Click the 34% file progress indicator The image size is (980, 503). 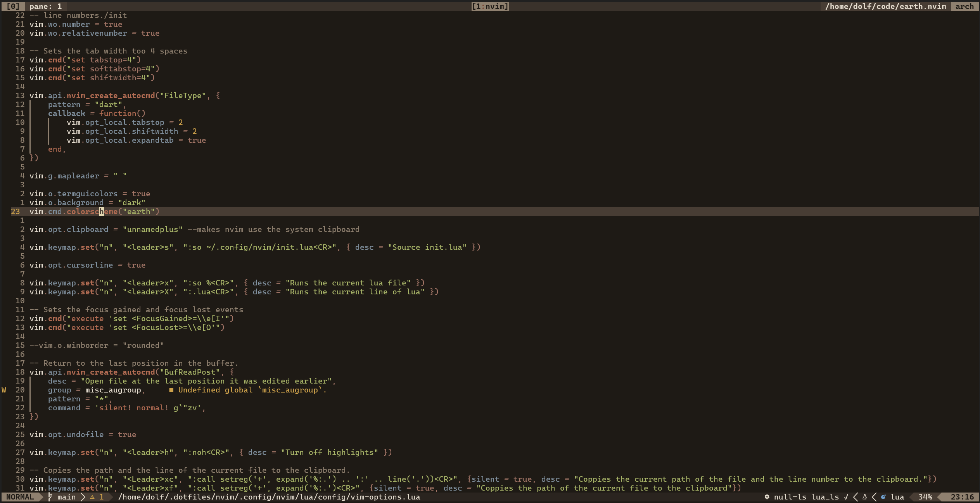click(925, 497)
